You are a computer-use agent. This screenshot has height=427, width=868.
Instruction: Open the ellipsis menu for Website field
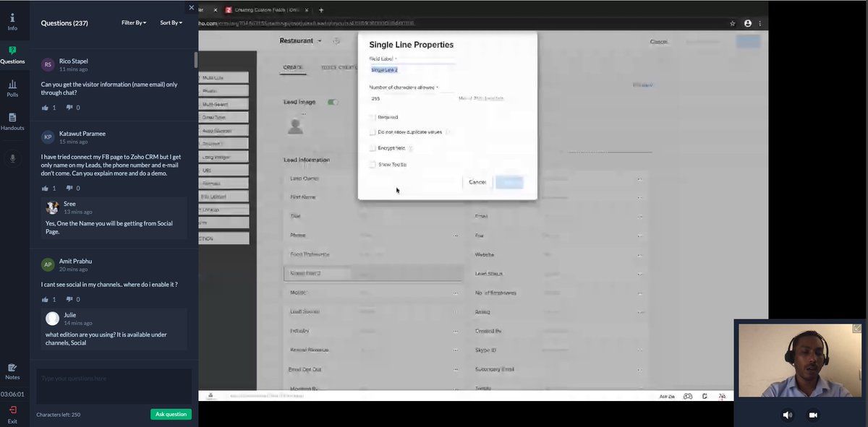[x=639, y=255]
